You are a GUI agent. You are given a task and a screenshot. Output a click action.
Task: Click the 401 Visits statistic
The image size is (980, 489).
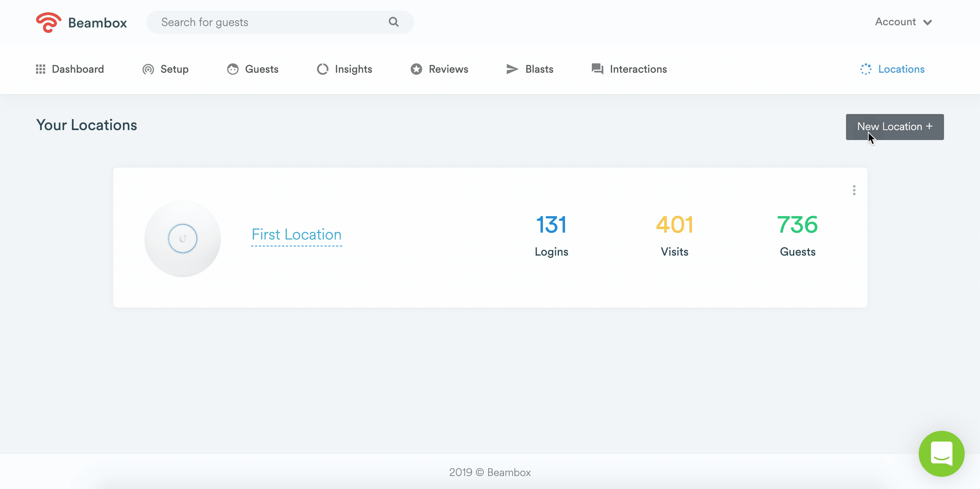[675, 235]
